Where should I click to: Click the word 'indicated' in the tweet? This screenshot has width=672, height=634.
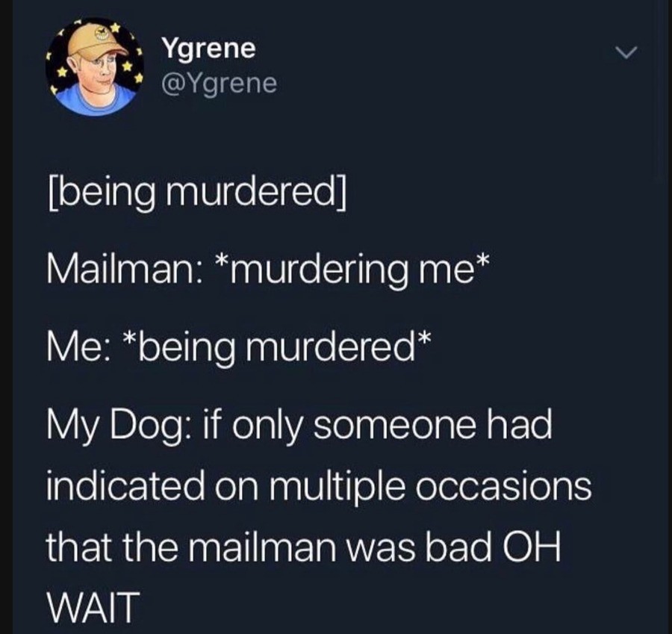(x=125, y=486)
